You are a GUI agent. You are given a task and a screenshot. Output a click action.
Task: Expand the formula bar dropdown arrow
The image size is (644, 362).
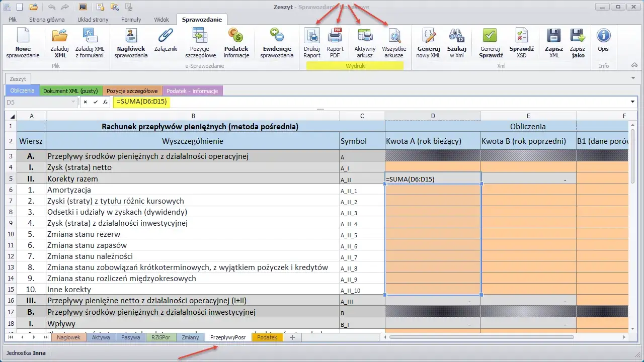(632, 102)
